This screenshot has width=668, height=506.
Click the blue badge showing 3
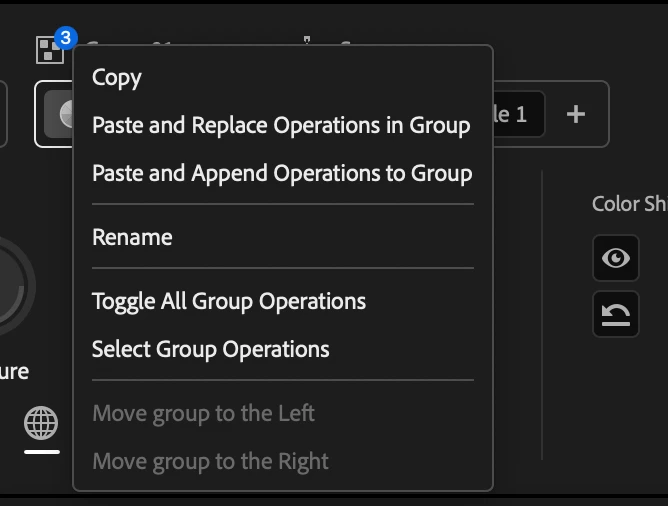click(66, 38)
